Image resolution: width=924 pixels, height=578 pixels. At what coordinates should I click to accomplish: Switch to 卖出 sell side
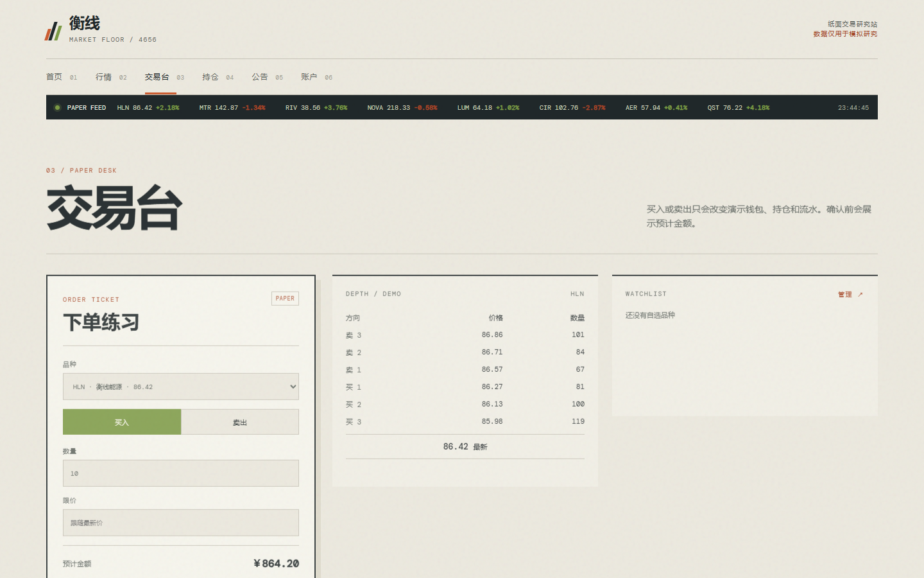(x=240, y=422)
